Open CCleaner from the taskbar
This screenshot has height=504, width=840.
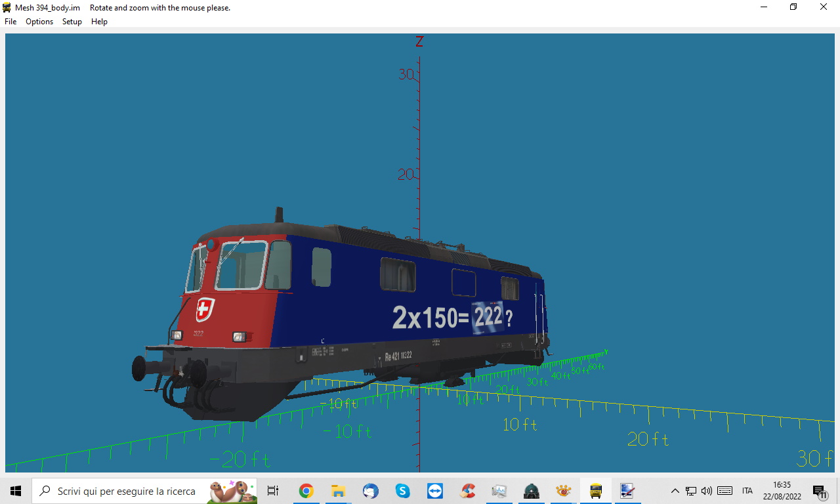point(467,491)
